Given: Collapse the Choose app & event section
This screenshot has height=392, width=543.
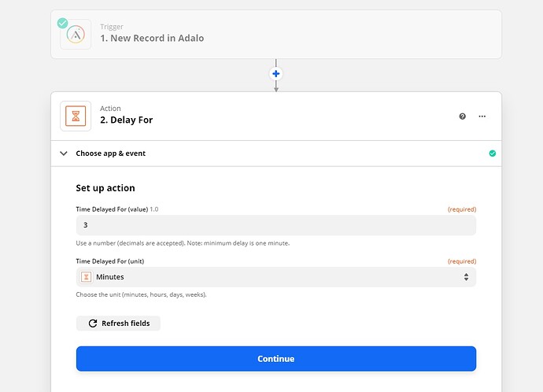Looking at the screenshot, I should (64, 153).
